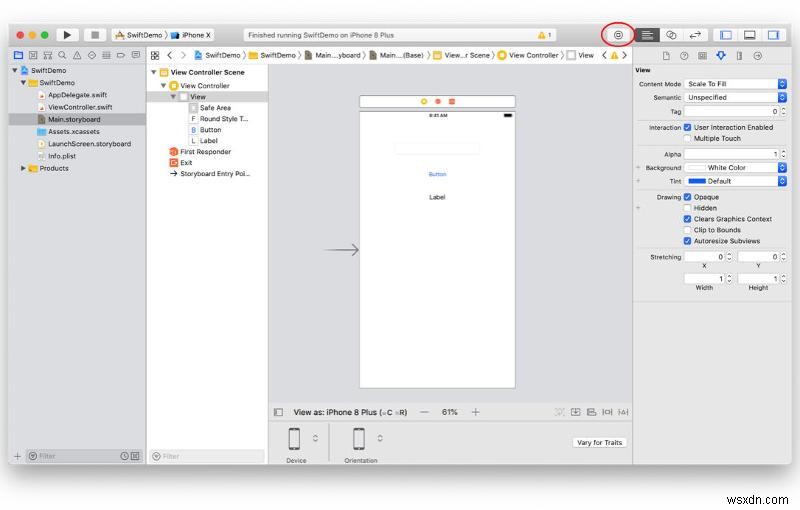800x510 pixels.
Task: Open the Background color dropdown
Action: (782, 168)
